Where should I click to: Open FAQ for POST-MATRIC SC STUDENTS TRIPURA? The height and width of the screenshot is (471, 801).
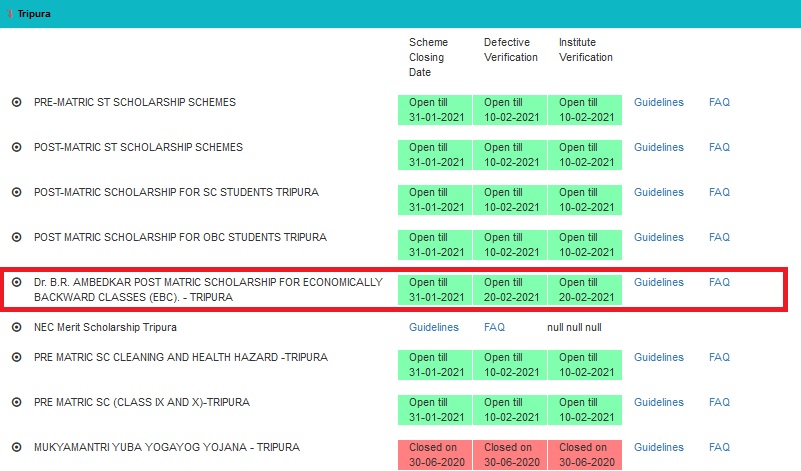[x=719, y=192]
